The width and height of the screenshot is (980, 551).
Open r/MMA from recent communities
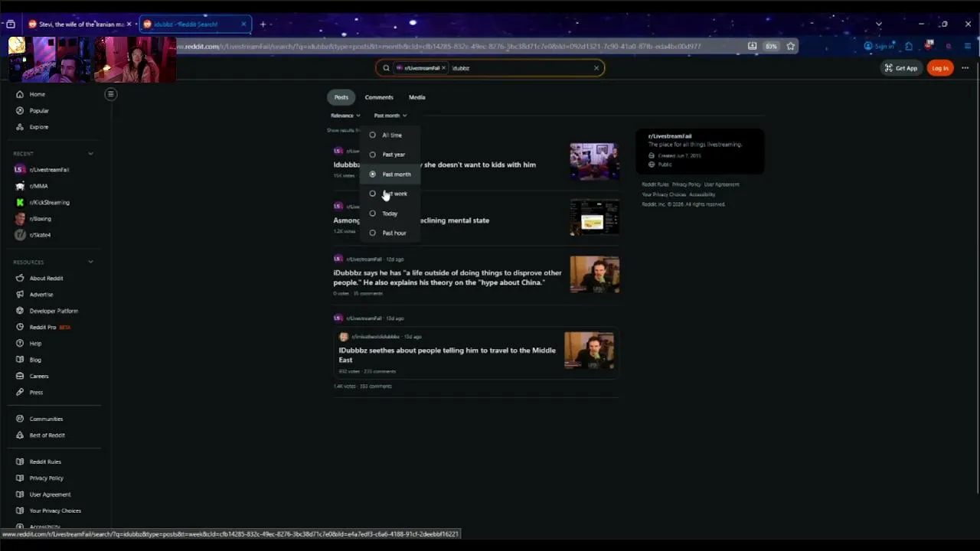38,186
